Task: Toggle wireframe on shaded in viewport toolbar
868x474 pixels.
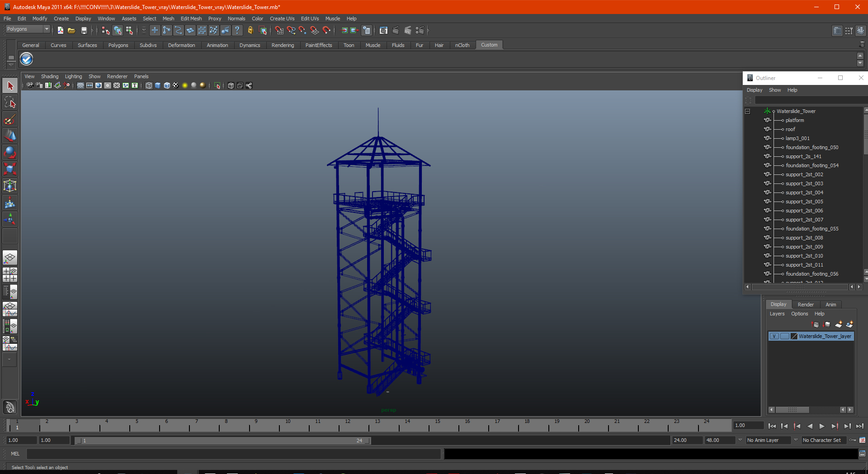Action: tap(167, 85)
